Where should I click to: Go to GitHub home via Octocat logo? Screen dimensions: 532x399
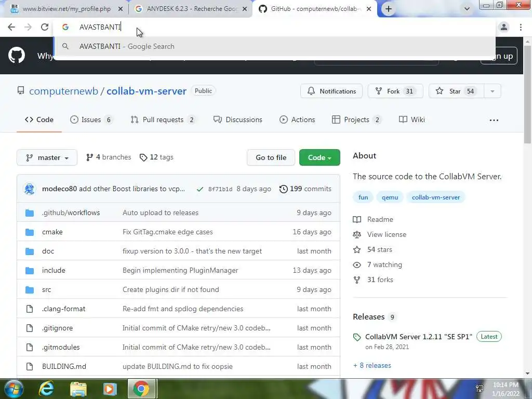17,55
